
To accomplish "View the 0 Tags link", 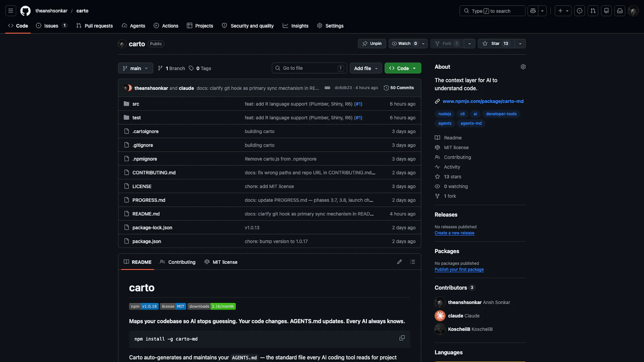I will pos(200,68).
